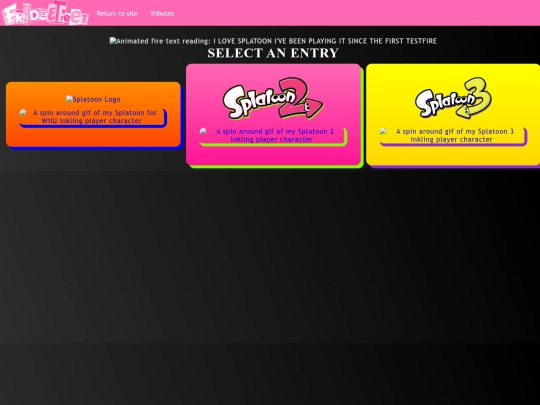Screen dimensions: 540x405
Task: Select the Splatoon for WiiU inkling gif box
Action: pyautogui.click(x=92, y=117)
